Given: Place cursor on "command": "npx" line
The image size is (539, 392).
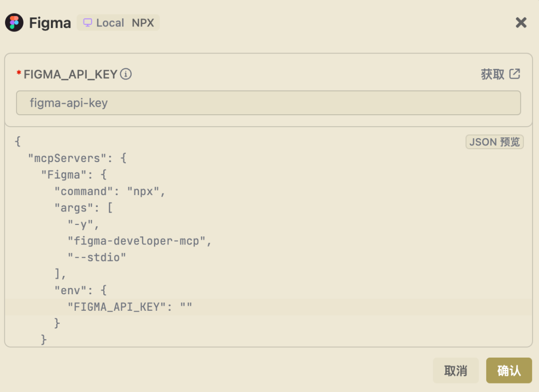Looking at the screenshot, I should coord(110,192).
